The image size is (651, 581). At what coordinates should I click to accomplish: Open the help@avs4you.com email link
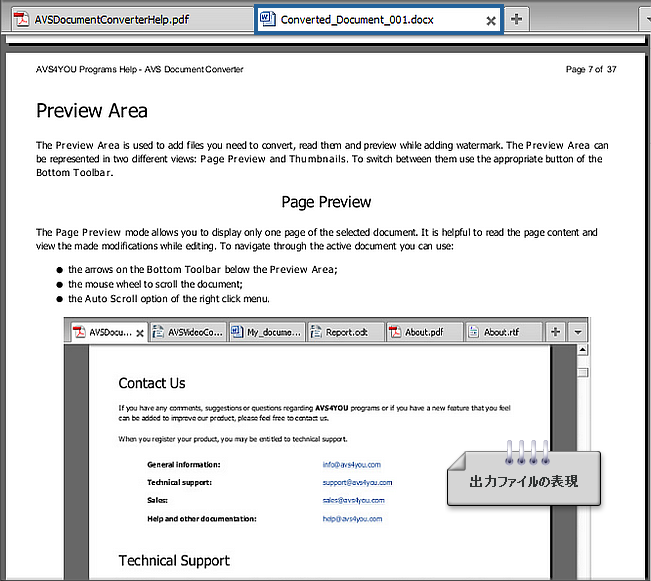click(x=352, y=519)
